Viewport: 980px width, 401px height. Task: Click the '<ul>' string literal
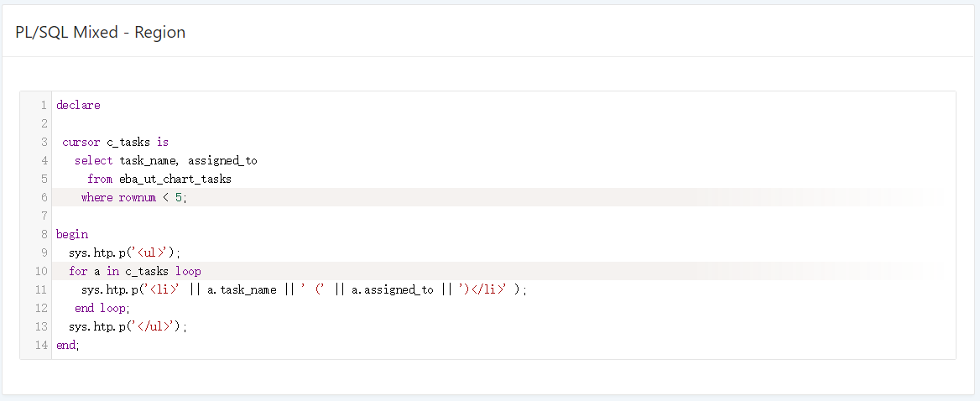(x=151, y=253)
